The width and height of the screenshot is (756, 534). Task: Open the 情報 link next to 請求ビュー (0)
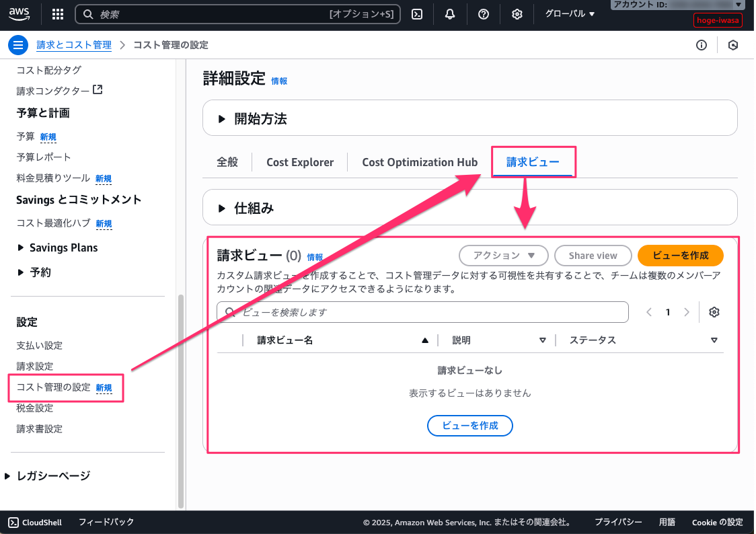pyautogui.click(x=315, y=258)
